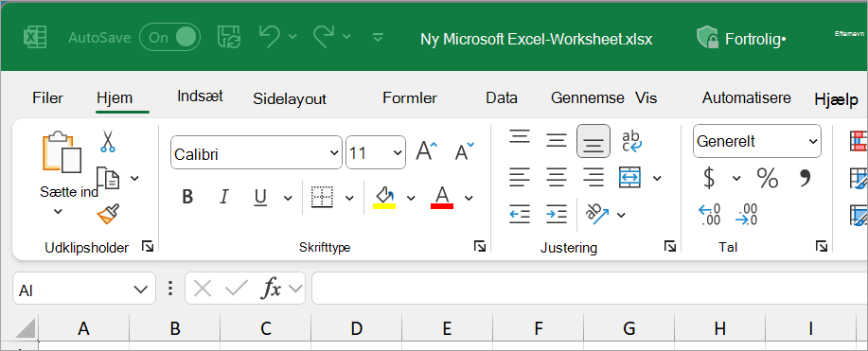Screen dimensions: 868x351
Task: Switch to the Vis tab
Action: point(646,98)
